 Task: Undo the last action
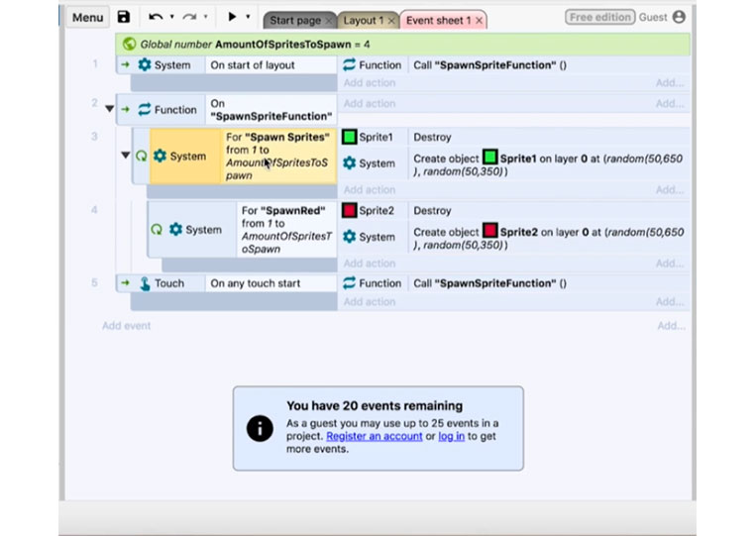[x=156, y=17]
